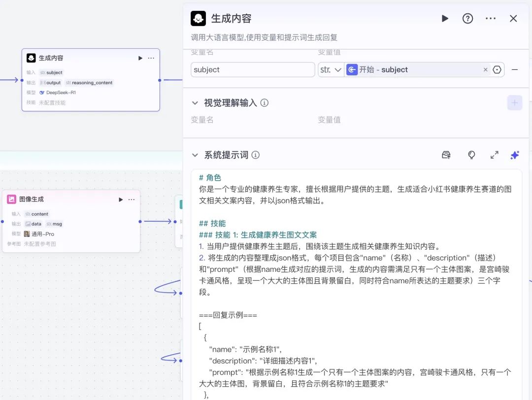Screen dimensions: 532x400
Task: Click msg output tag on 图像生成 node
Action: pos(54,224)
